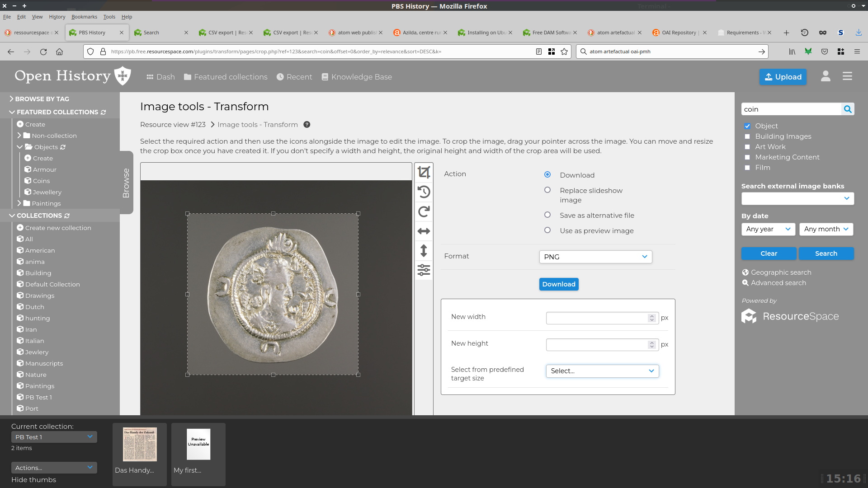This screenshot has width=868, height=488.
Task: Click the rotate counterclockwise icon
Action: pyautogui.click(x=424, y=192)
